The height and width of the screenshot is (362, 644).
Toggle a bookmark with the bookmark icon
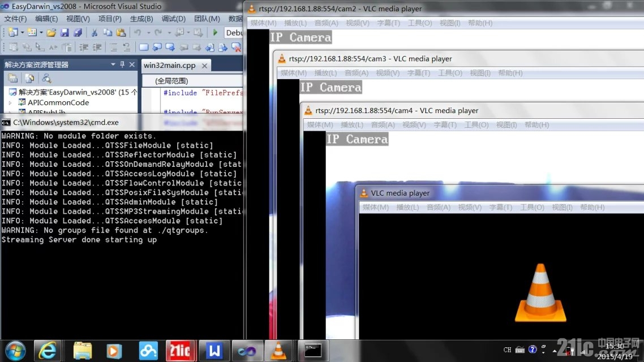click(x=143, y=48)
